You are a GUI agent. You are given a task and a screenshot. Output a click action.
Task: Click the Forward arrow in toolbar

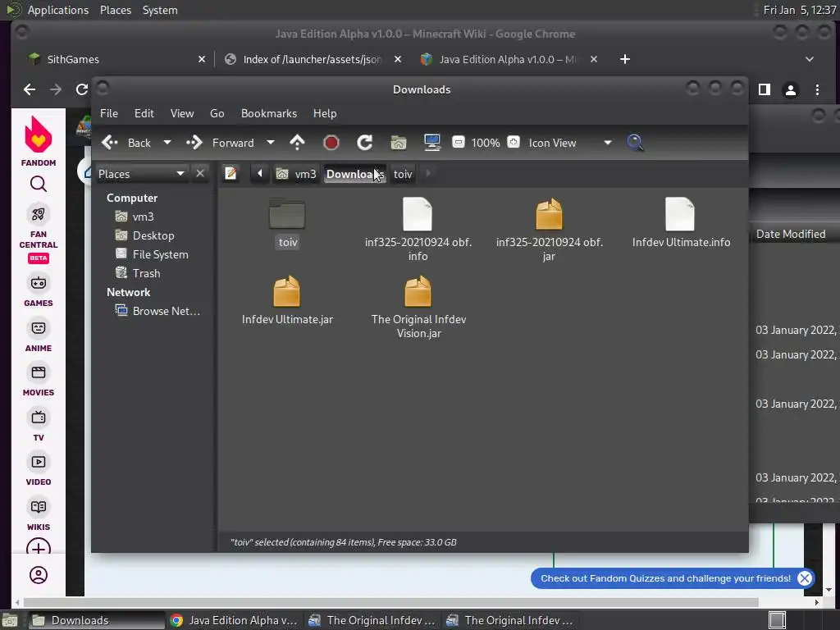pyautogui.click(x=194, y=143)
